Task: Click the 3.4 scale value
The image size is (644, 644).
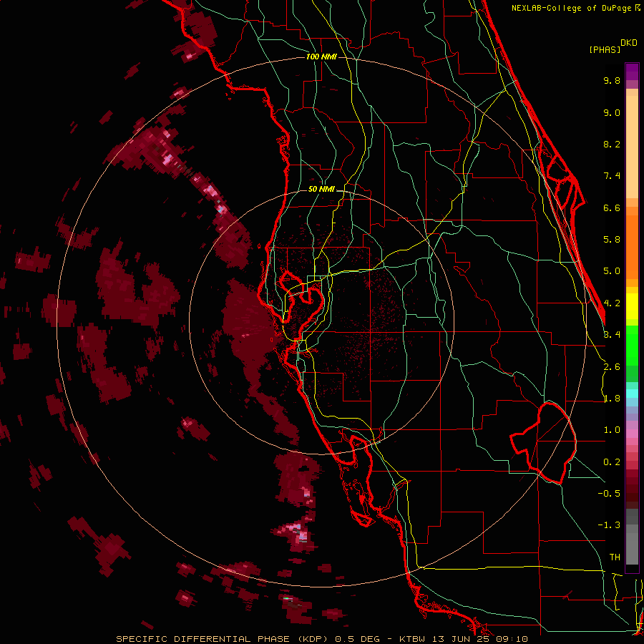Action: tap(612, 335)
